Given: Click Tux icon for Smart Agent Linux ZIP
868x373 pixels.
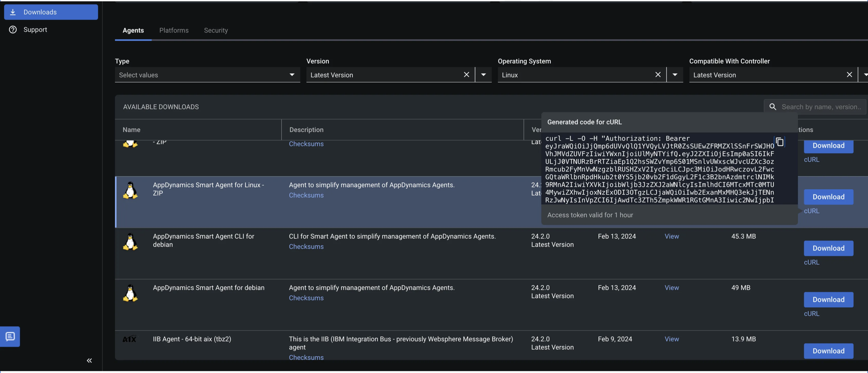Looking at the screenshot, I should coord(130,190).
